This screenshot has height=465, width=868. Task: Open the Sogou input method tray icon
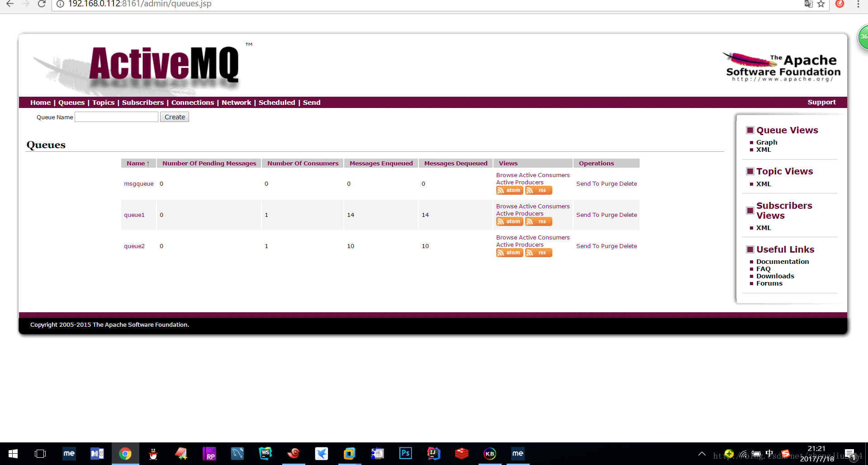(785, 454)
